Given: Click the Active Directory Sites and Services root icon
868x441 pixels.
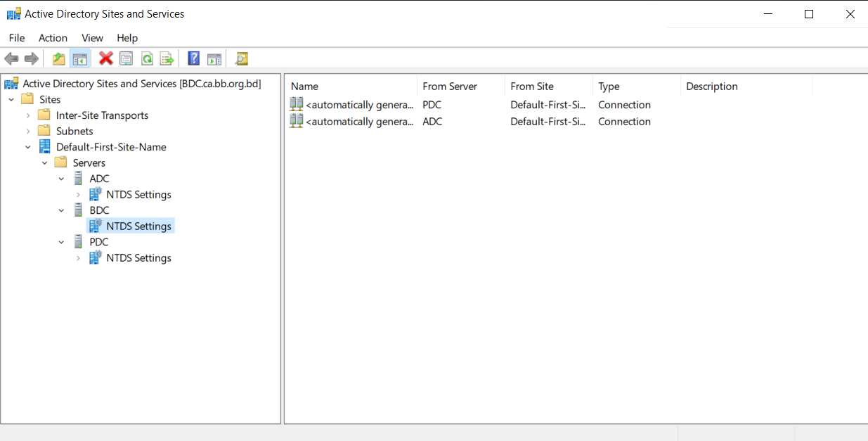Looking at the screenshot, I should coord(11,84).
